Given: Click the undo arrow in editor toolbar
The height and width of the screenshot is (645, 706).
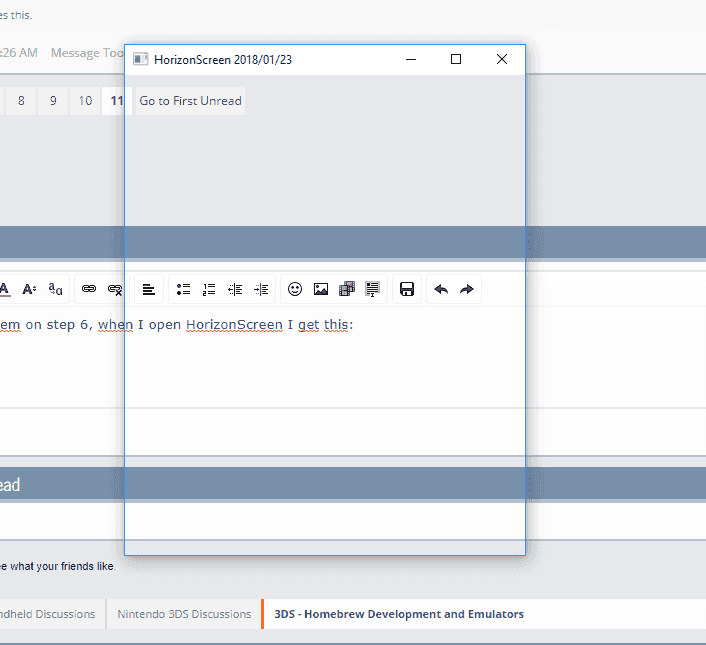Looking at the screenshot, I should (x=441, y=289).
